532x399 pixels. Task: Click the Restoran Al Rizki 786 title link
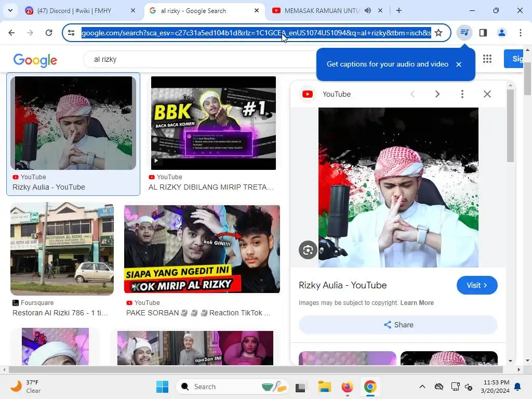coord(60,313)
